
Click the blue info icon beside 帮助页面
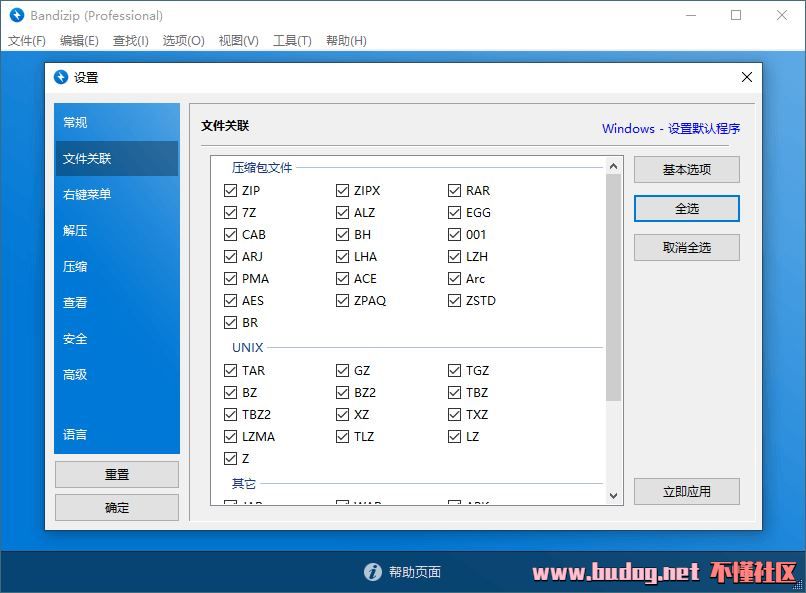373,572
